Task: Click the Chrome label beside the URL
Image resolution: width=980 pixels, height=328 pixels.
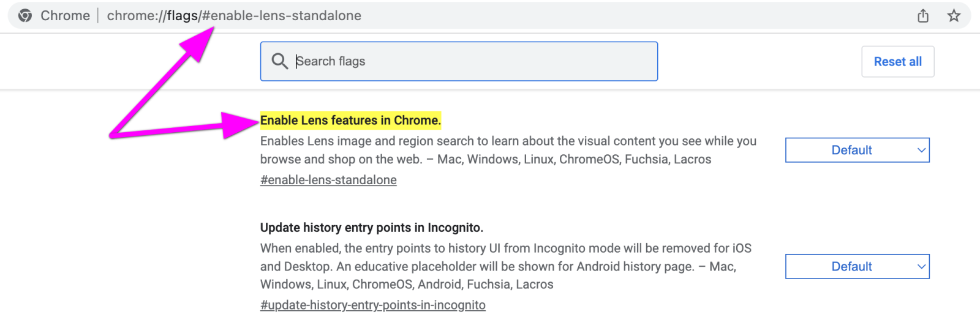Action: coord(65,15)
